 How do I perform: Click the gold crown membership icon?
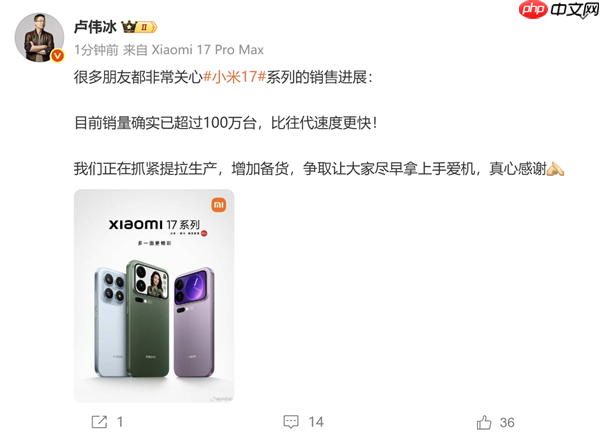pyautogui.click(x=129, y=27)
